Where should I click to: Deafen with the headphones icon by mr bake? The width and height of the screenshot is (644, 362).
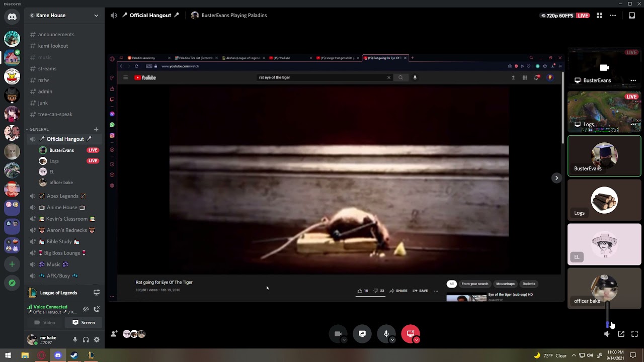pos(86,340)
